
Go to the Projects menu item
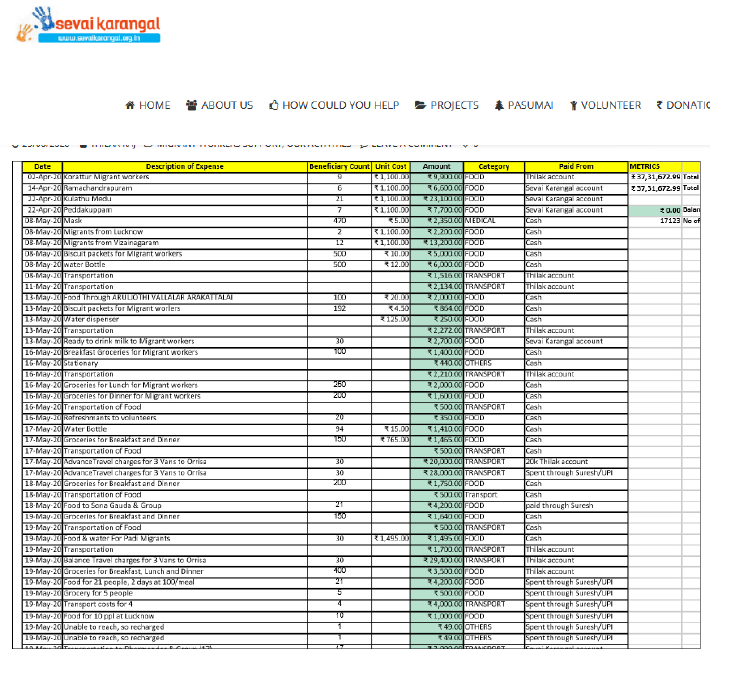tap(454, 105)
